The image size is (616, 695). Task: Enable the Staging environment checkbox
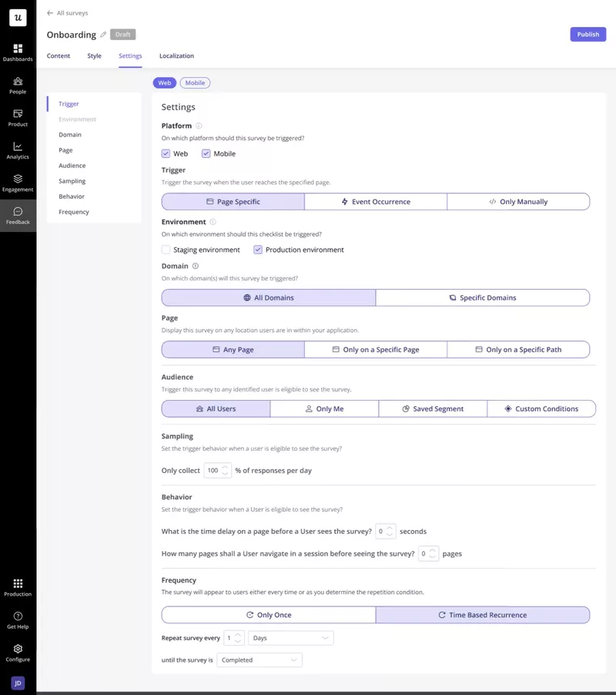(166, 249)
